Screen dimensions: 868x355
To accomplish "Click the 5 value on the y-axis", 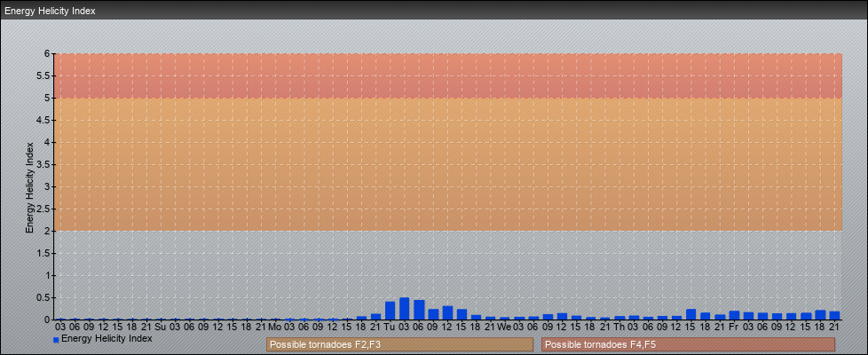I will pos(46,98).
